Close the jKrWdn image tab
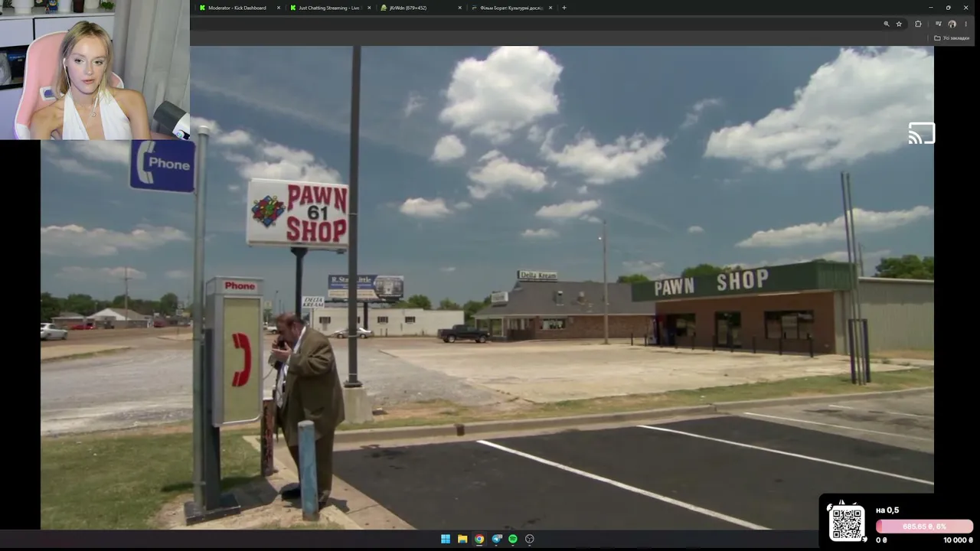The width and height of the screenshot is (980, 551). pos(459,8)
